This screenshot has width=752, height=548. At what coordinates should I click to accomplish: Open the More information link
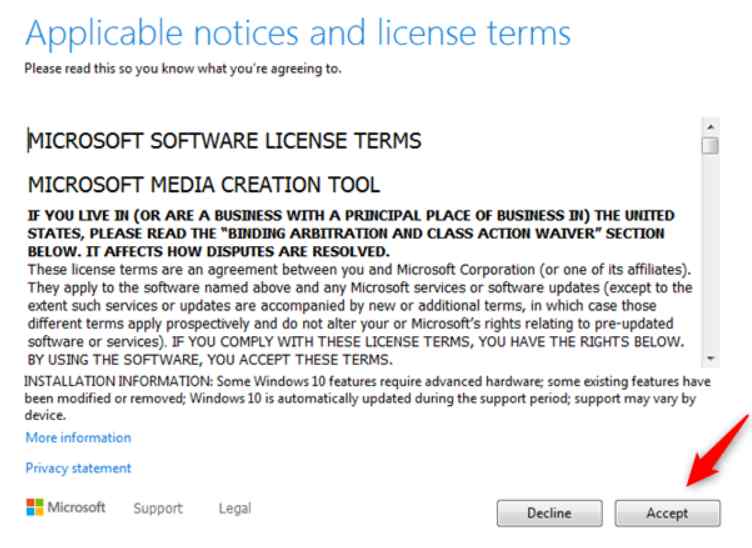(78, 438)
